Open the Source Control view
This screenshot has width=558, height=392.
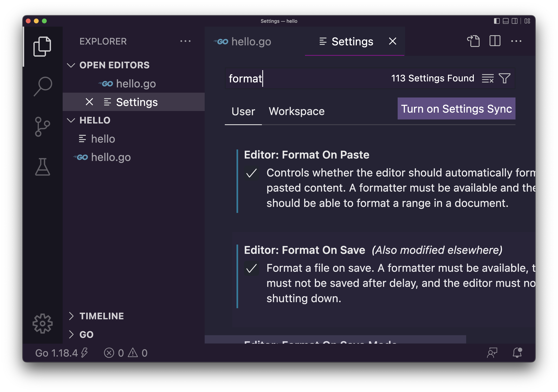42,127
